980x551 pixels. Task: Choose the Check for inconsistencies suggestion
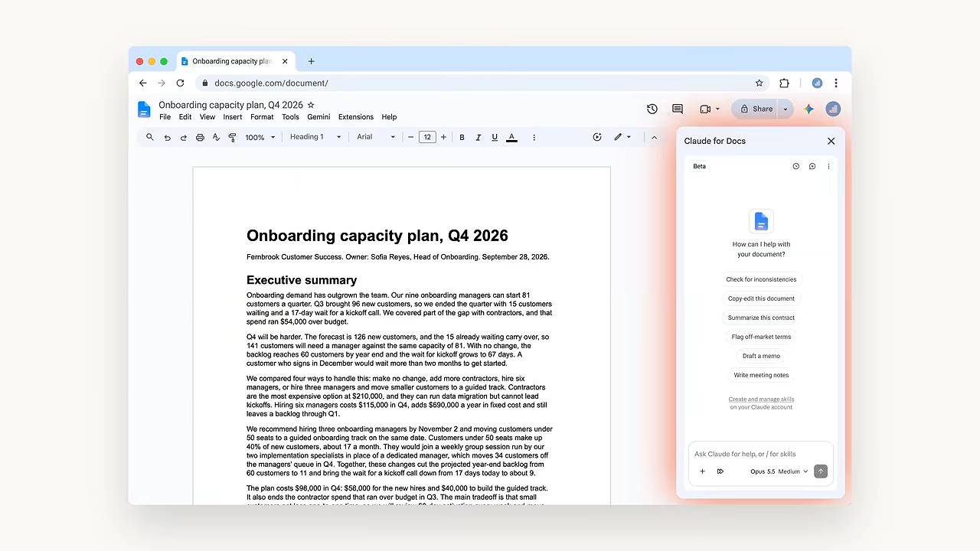(x=761, y=279)
